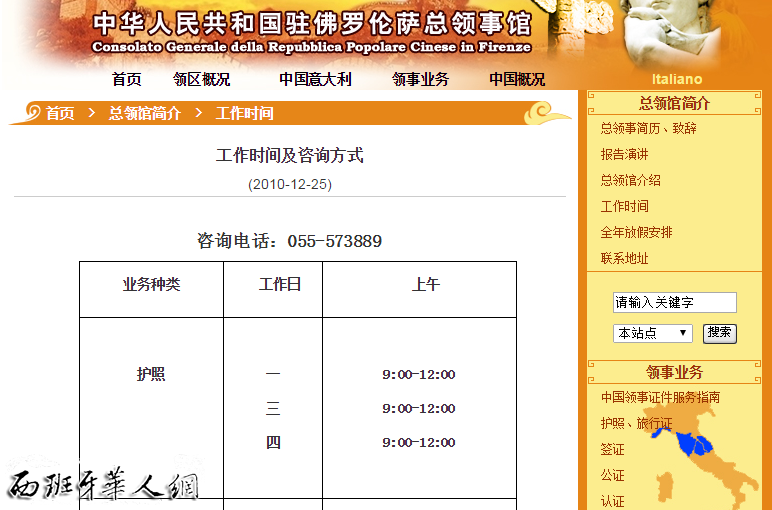
Task: Open the 护照、旅行证 sidebar link
Action: (636, 423)
